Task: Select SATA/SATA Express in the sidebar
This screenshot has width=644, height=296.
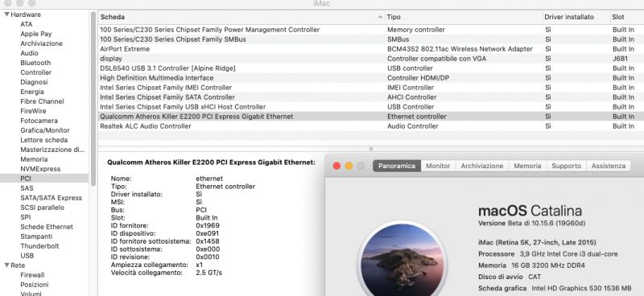Action: point(52,198)
